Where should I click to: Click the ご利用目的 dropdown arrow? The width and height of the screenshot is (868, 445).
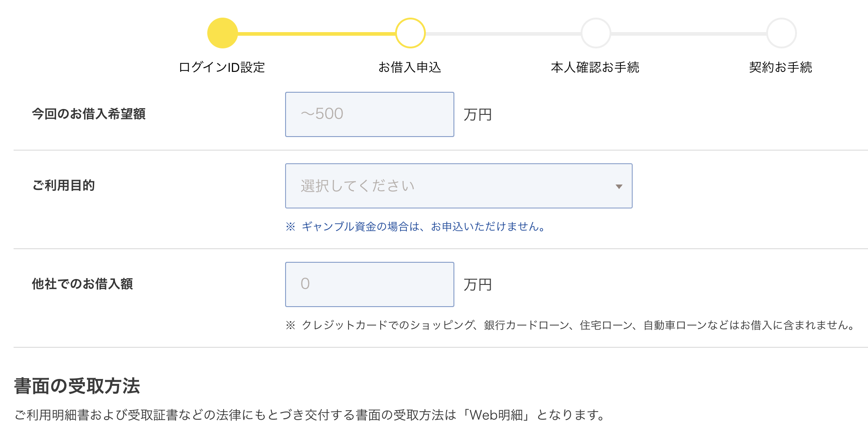pyautogui.click(x=619, y=186)
